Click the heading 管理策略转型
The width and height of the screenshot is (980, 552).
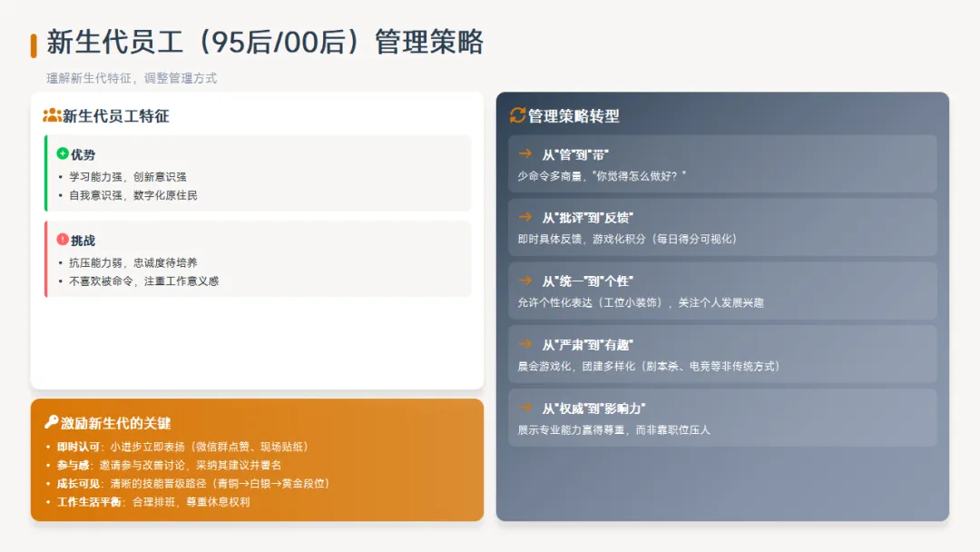(x=573, y=115)
